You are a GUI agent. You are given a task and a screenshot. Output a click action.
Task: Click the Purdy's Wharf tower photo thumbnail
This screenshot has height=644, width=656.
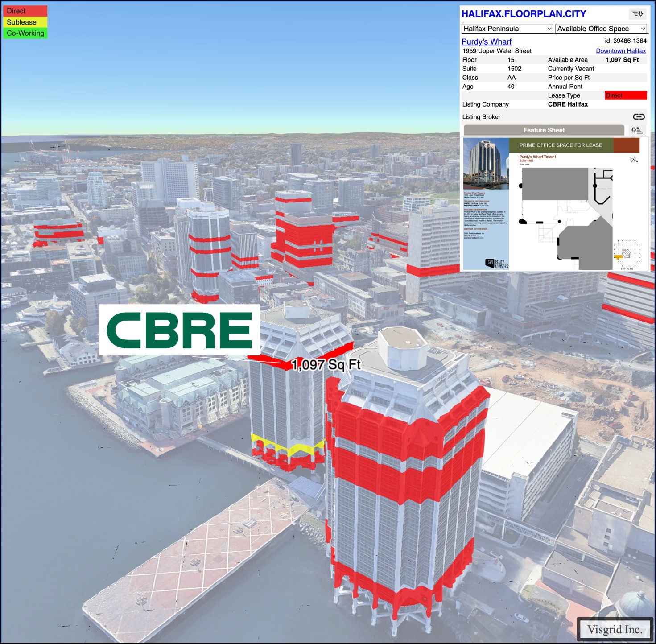tap(486, 163)
